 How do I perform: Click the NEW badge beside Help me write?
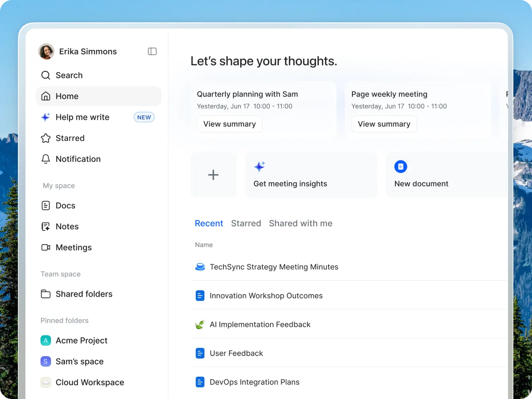[x=144, y=117]
